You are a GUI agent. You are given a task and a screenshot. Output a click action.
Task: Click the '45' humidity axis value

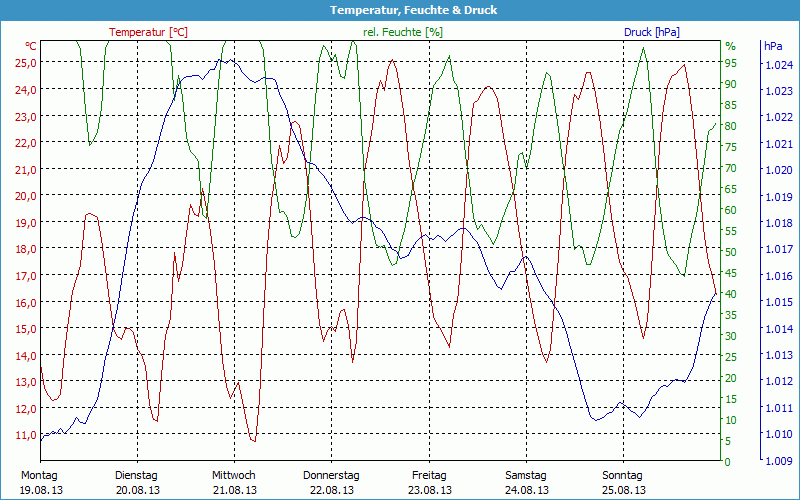(731, 273)
